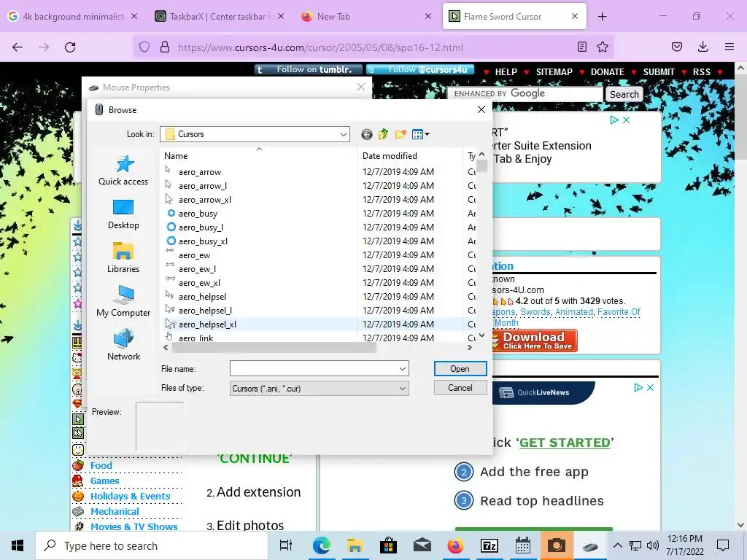The width and height of the screenshot is (747, 560).
Task: Open the View Menu icon dropdown
Action: pyautogui.click(x=421, y=134)
